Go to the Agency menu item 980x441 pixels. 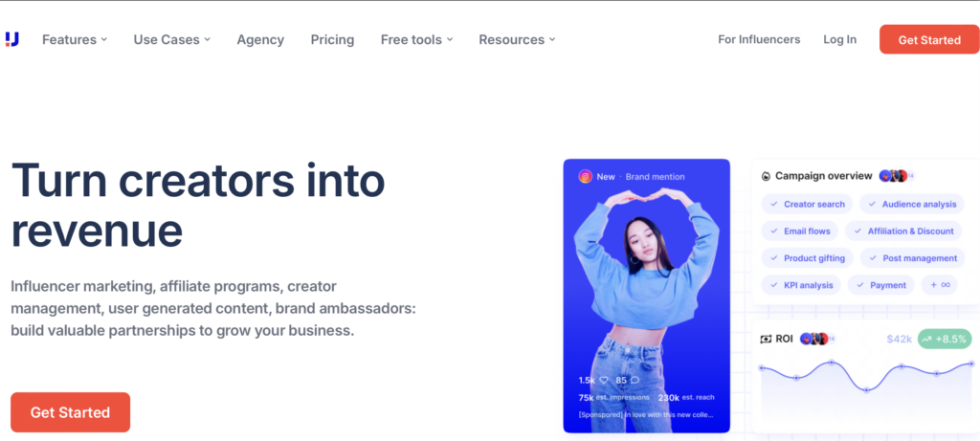[260, 40]
